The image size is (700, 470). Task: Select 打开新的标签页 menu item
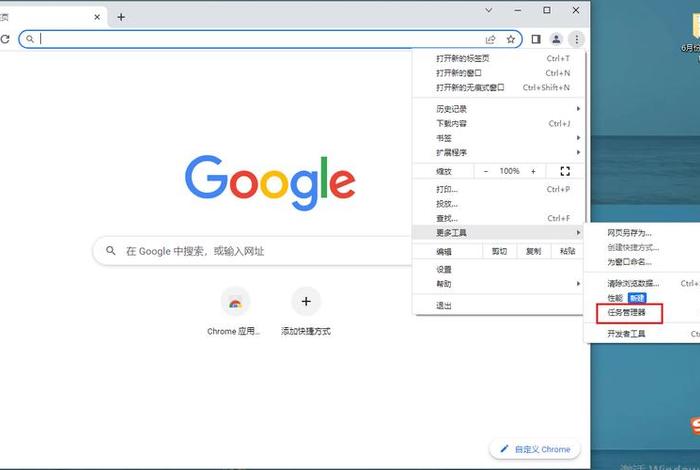pos(498,58)
